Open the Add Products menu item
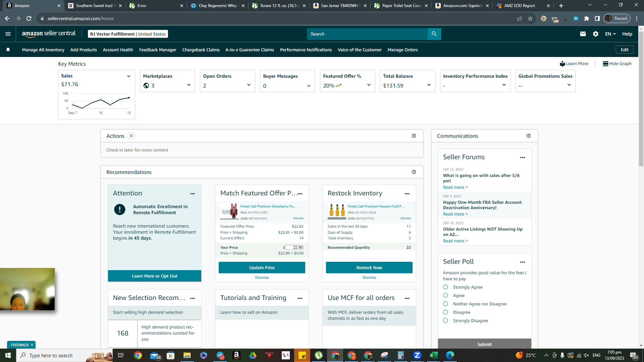Viewport: 644px width, 362px height. pyautogui.click(x=84, y=50)
